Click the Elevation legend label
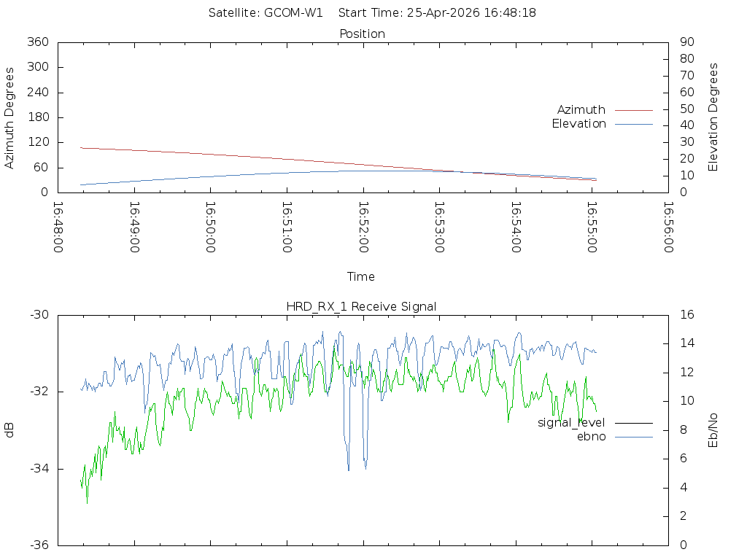 point(578,124)
